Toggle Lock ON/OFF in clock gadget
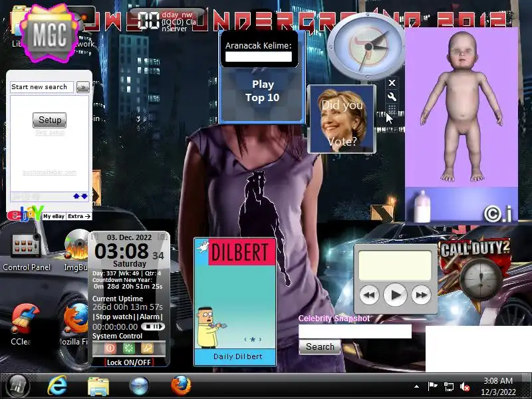This screenshot has height=399, width=532. click(x=128, y=362)
